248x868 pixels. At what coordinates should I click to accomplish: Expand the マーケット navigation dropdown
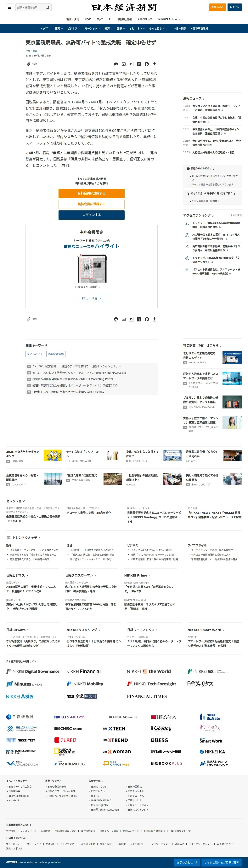point(93,29)
